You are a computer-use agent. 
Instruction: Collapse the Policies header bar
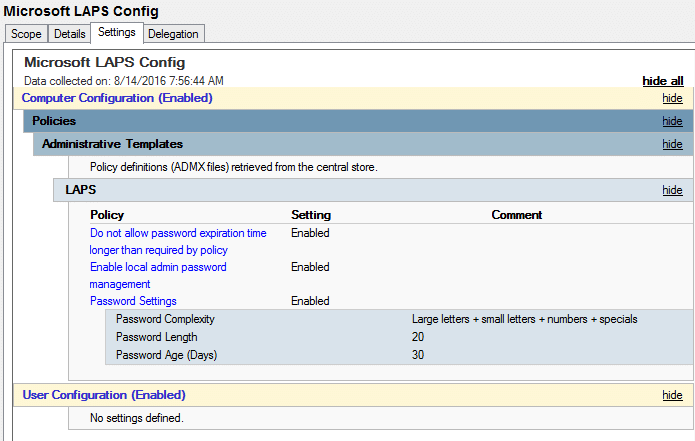[54, 121]
